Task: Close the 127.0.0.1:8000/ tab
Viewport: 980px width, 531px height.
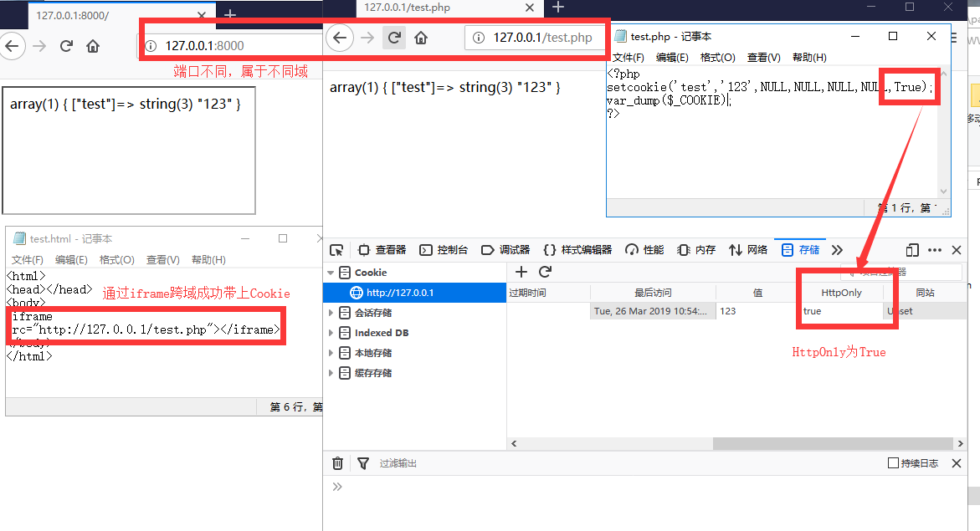Action: [x=201, y=15]
